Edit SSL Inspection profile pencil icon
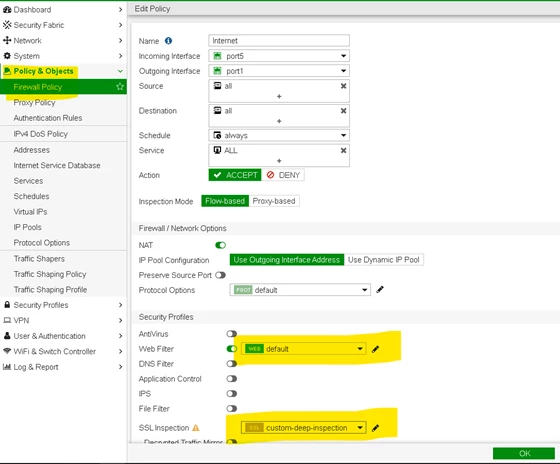Screen dimensions: 560x464 coord(375,428)
